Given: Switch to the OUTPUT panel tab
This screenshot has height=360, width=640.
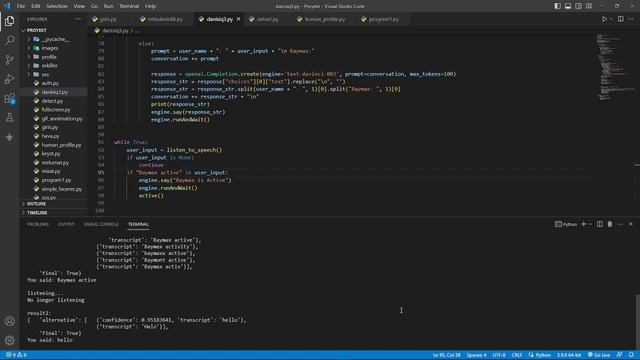Looking at the screenshot, I should 66,224.
